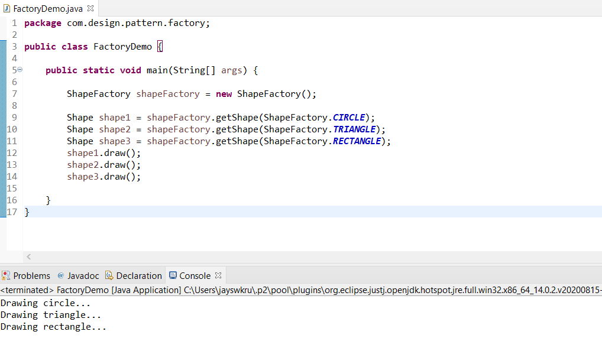The height and width of the screenshot is (364, 602).
Task: Click the Problems tab icon
Action: pyautogui.click(x=6, y=275)
